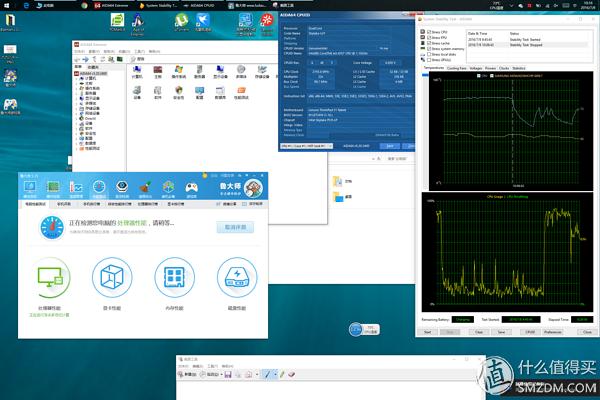
Task: Expand the Motherboard node in AIDA64 tree
Action: (x=77, y=83)
